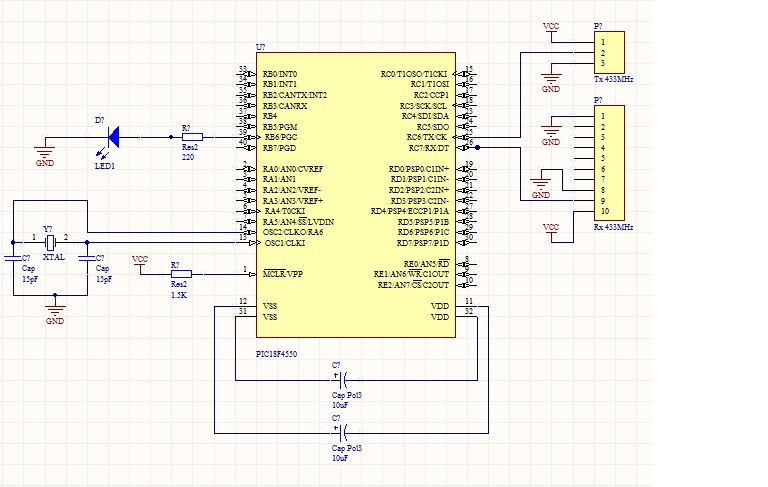Click the Y? designator above the crystal
Viewport: 768px width, 487px height.
(48, 229)
